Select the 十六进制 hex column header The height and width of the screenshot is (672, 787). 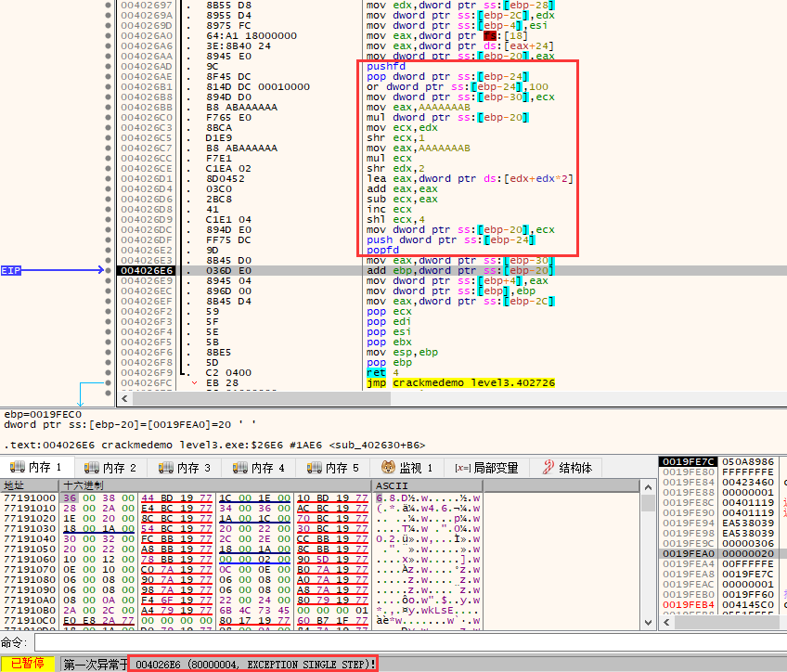(215, 485)
